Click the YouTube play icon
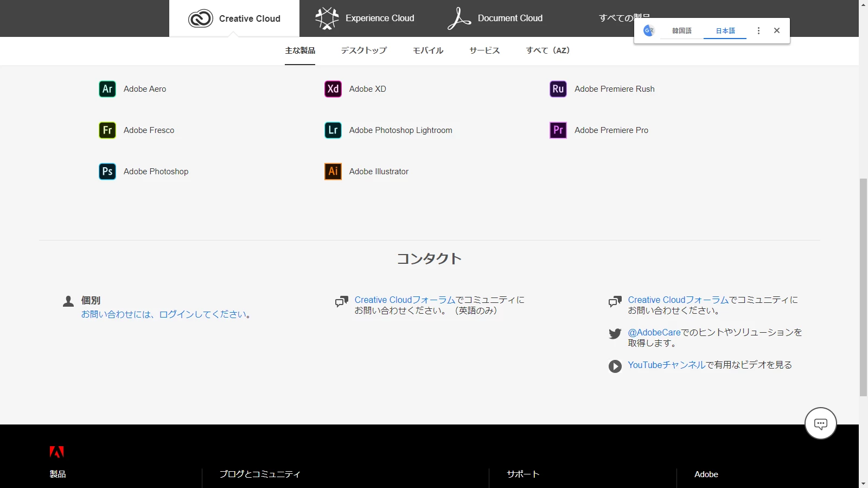Image resolution: width=868 pixels, height=488 pixels. coord(615,366)
